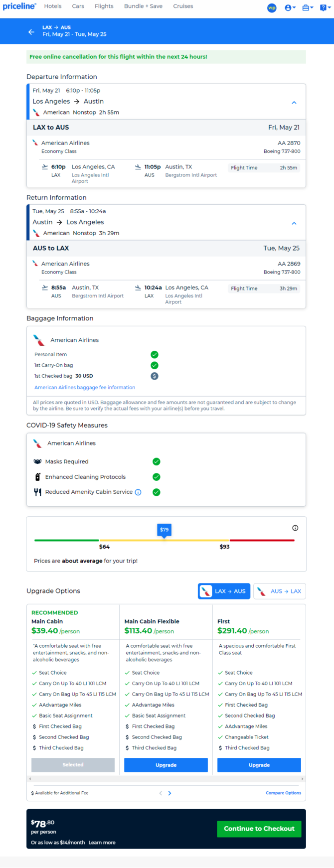
Task: Click 1st Carry-On bag green check
Action: tap(155, 365)
